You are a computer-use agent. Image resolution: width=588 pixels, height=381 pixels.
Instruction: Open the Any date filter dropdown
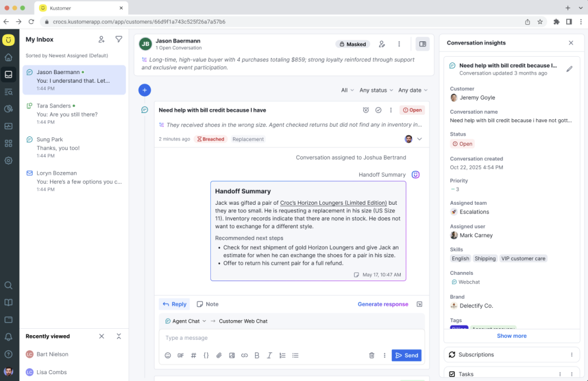(x=410, y=90)
